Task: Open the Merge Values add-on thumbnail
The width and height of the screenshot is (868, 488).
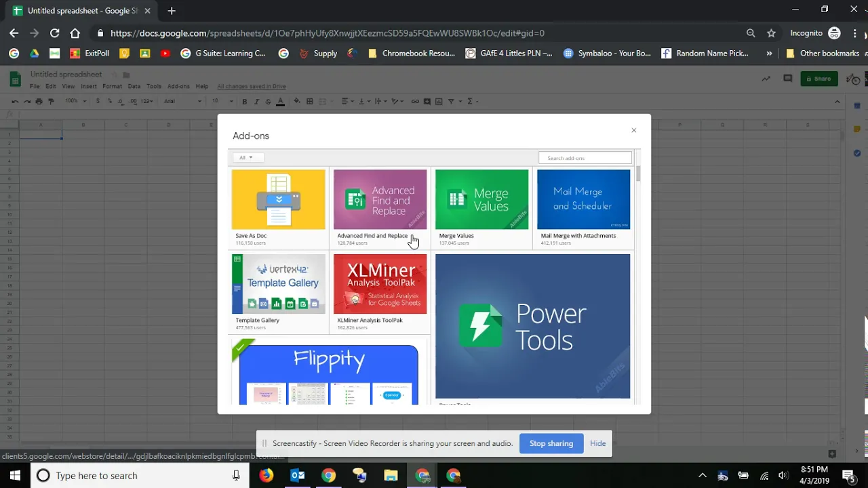Action: 481,199
